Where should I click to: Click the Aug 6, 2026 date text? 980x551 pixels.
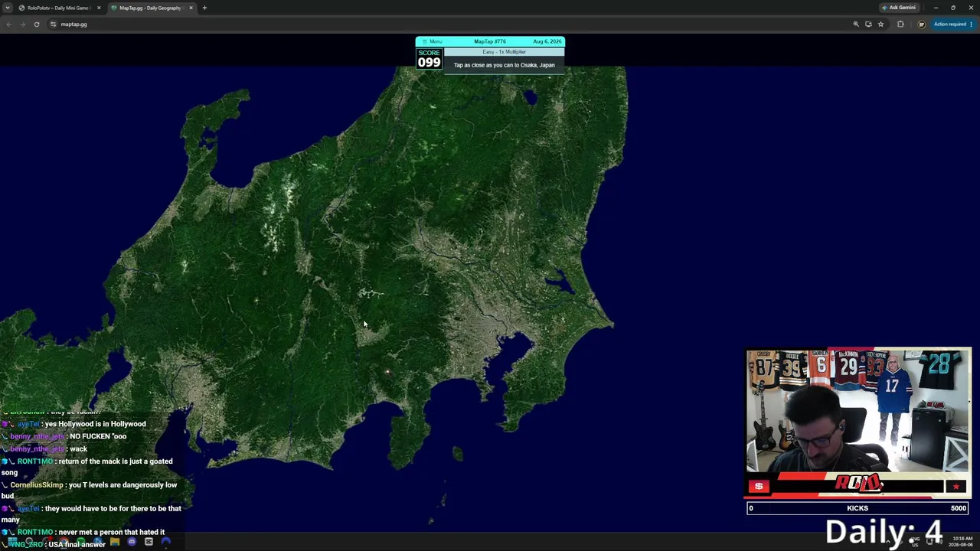click(547, 41)
